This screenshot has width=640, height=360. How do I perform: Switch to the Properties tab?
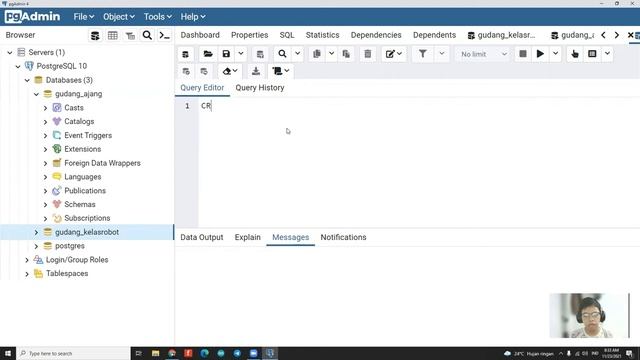249,35
